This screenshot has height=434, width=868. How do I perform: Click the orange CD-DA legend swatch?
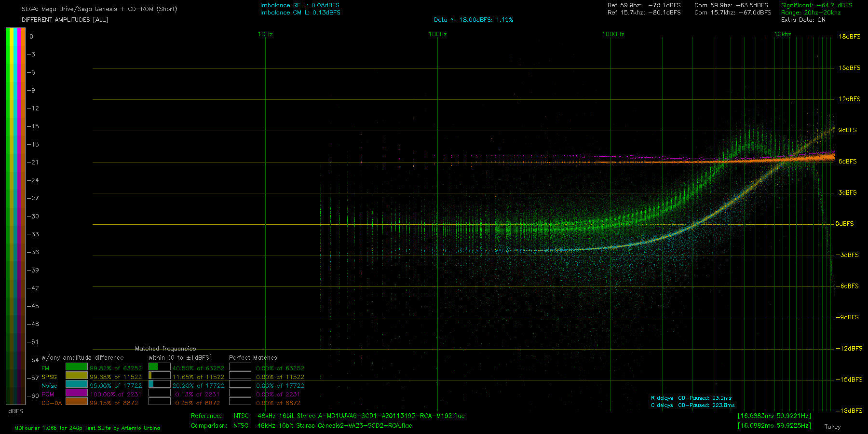point(77,402)
